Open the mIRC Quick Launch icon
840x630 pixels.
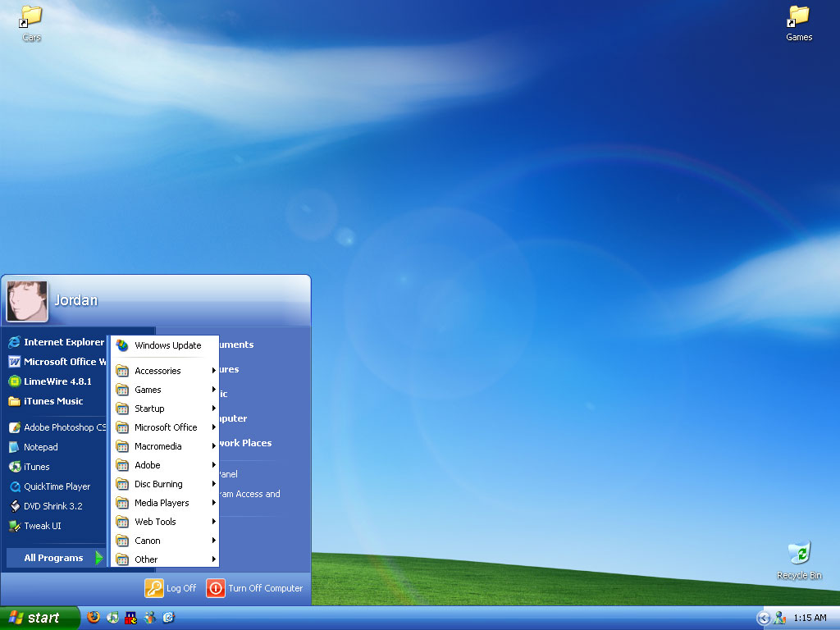(130, 619)
